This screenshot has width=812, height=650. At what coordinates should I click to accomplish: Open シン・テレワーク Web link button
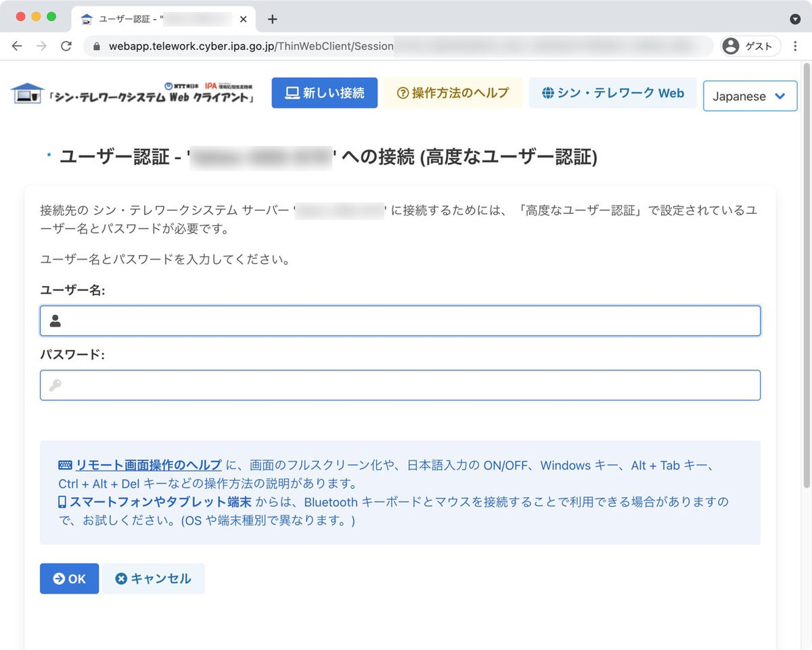pos(613,93)
